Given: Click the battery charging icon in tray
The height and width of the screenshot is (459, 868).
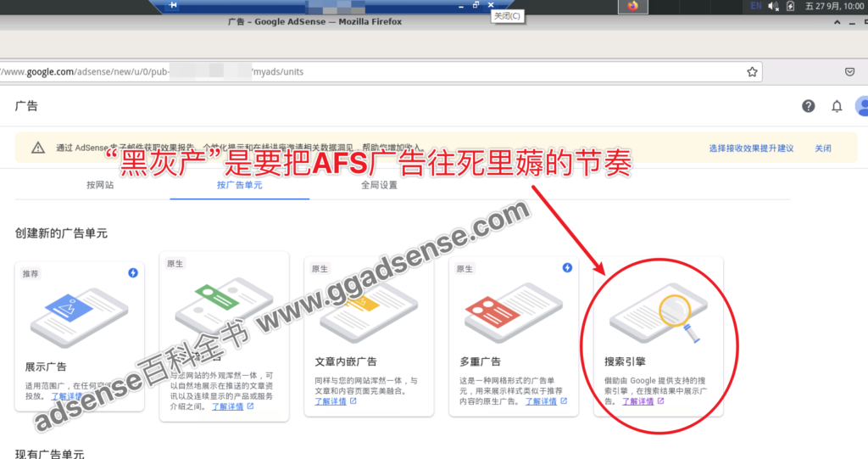Looking at the screenshot, I should [791, 6].
